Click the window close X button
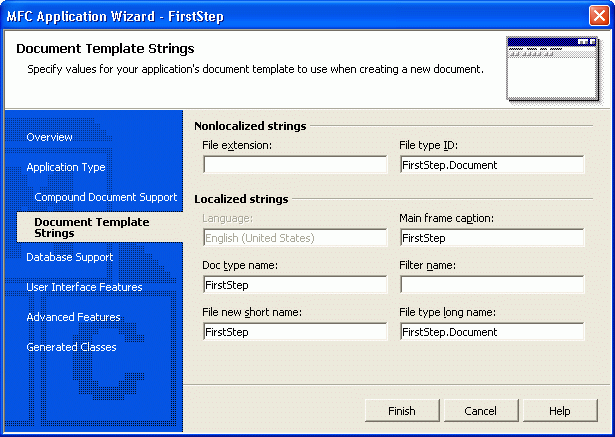The height and width of the screenshot is (437, 615). [x=599, y=17]
